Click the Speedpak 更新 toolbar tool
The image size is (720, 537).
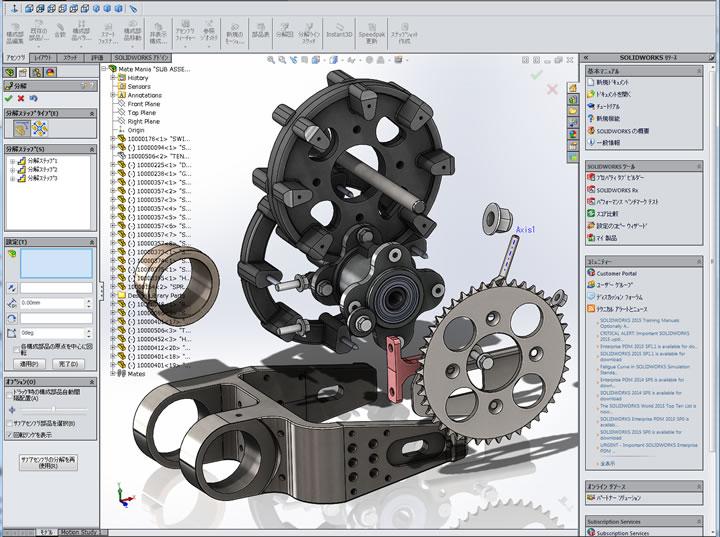(371, 32)
